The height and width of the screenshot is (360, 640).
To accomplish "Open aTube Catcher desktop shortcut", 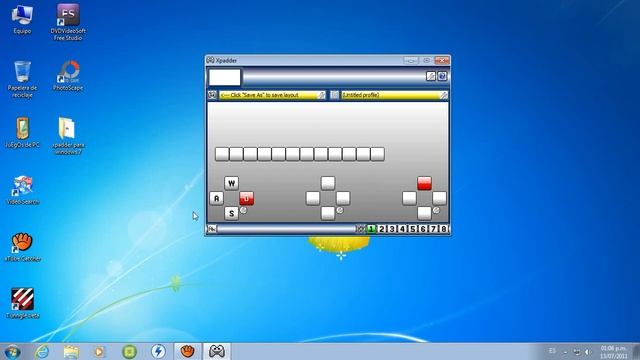I will pos(22,247).
